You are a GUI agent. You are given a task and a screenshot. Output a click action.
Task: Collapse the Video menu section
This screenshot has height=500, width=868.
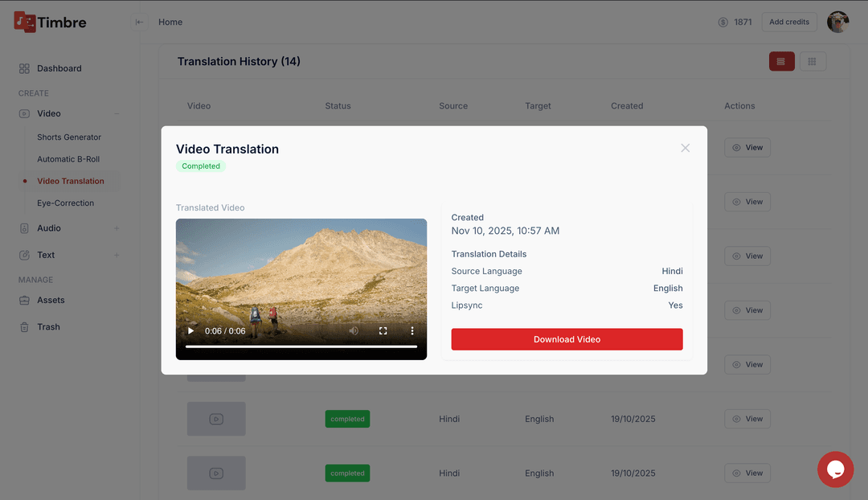tap(117, 113)
